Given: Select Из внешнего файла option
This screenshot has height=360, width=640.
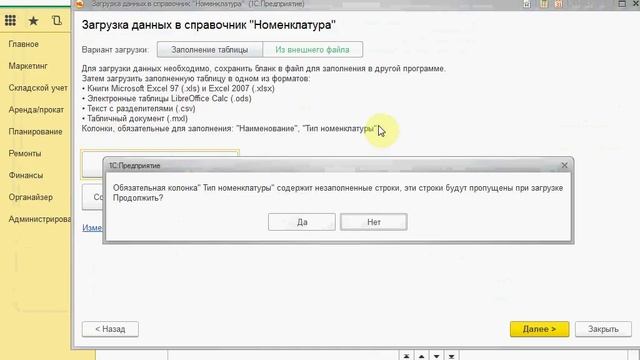Looking at the screenshot, I should (x=312, y=50).
